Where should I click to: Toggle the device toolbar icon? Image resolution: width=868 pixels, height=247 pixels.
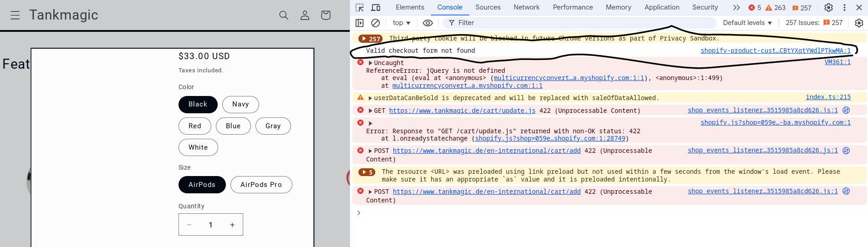coord(376,7)
